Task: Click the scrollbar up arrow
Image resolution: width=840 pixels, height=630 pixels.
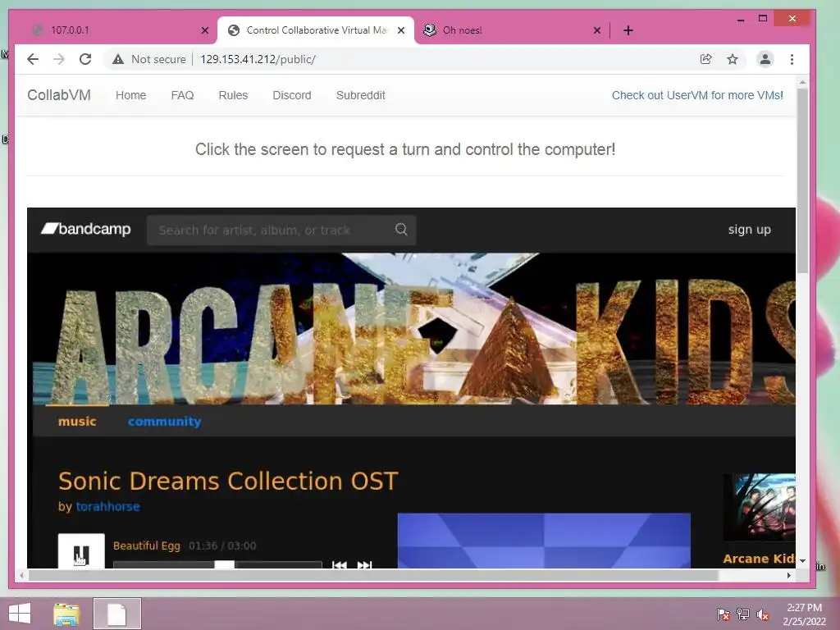Action: (x=802, y=83)
